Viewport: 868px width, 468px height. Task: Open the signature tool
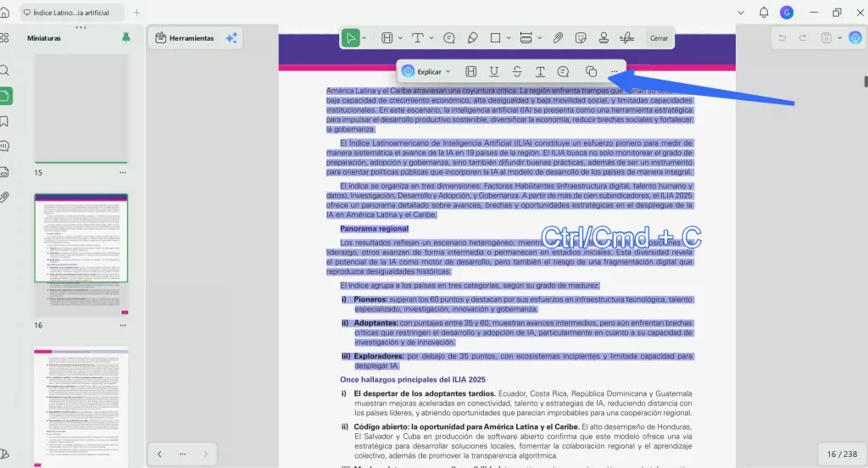(627, 38)
